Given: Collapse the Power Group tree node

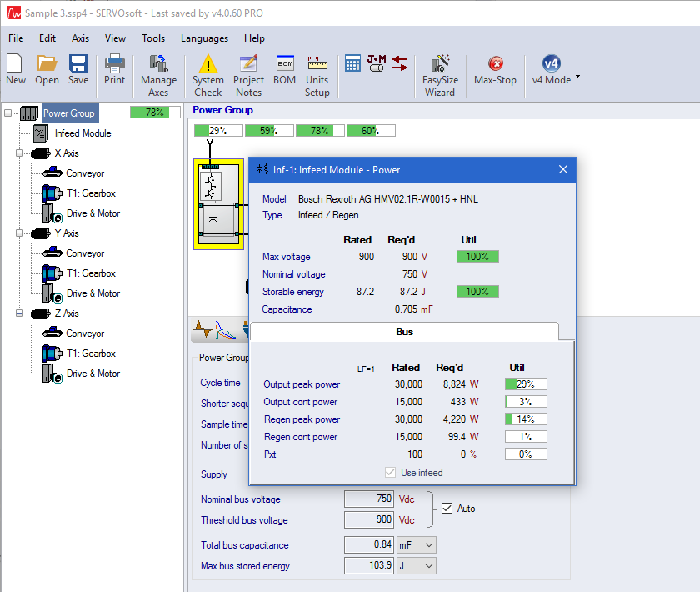Looking at the screenshot, I should 8,113.
